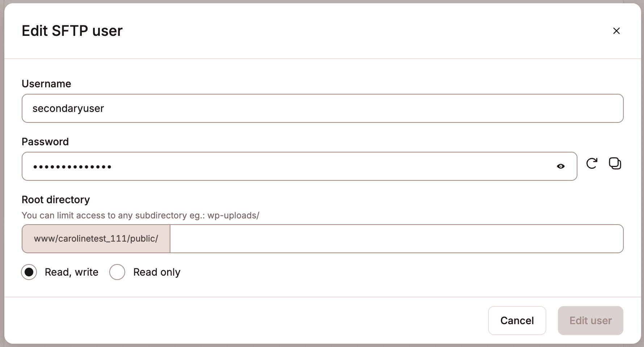Image resolution: width=644 pixels, height=347 pixels.
Task: Save changes with the Edit user button
Action: (x=590, y=321)
